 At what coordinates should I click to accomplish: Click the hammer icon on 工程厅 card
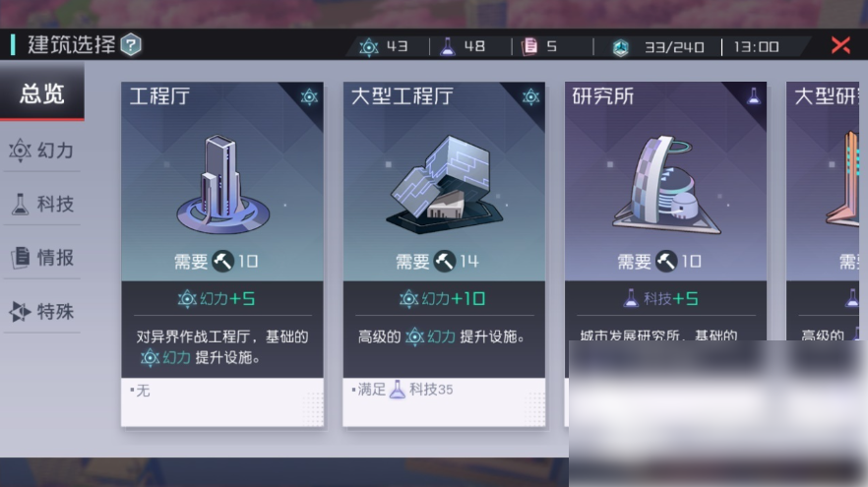pyautogui.click(x=223, y=261)
